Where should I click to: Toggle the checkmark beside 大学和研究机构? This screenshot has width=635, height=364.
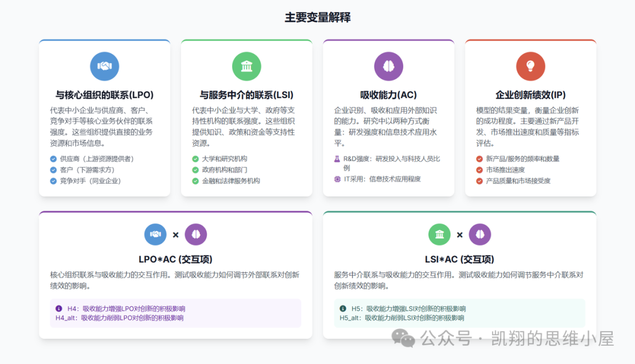point(195,158)
